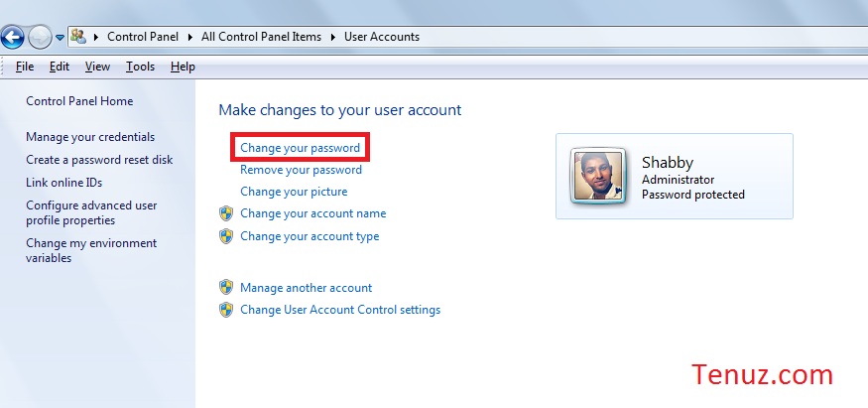This screenshot has height=408, width=868.
Task: Click Shabby's account profile picture
Action: tap(598, 177)
